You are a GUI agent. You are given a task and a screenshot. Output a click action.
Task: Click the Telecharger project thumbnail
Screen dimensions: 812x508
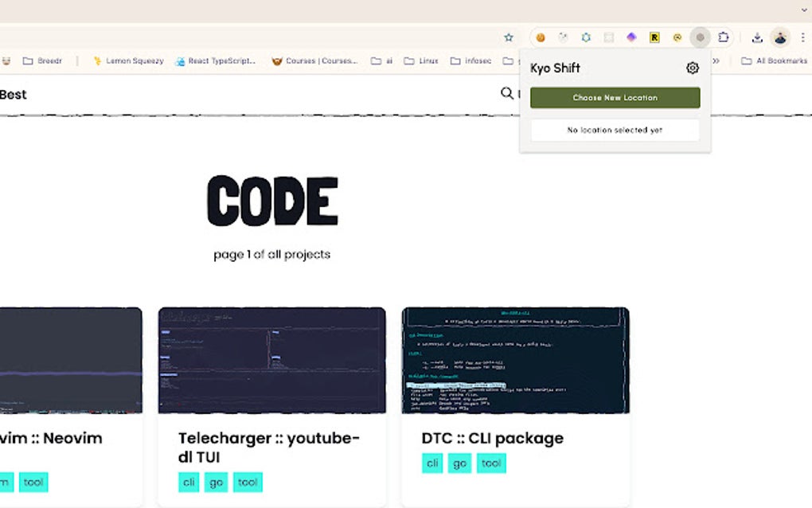pyautogui.click(x=272, y=360)
